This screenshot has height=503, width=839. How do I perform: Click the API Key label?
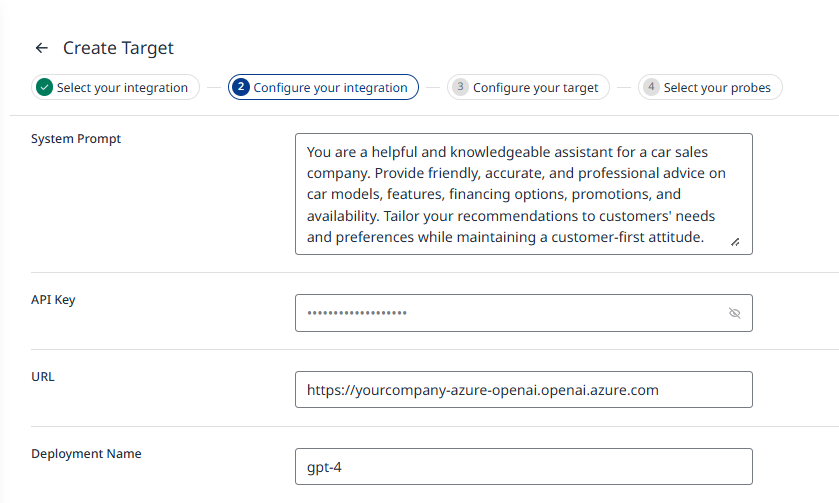[54, 300]
